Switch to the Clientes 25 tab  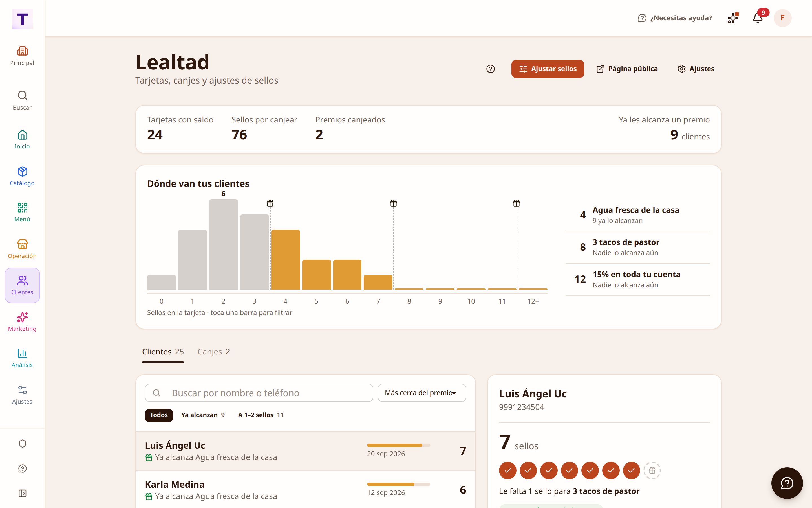pos(163,352)
